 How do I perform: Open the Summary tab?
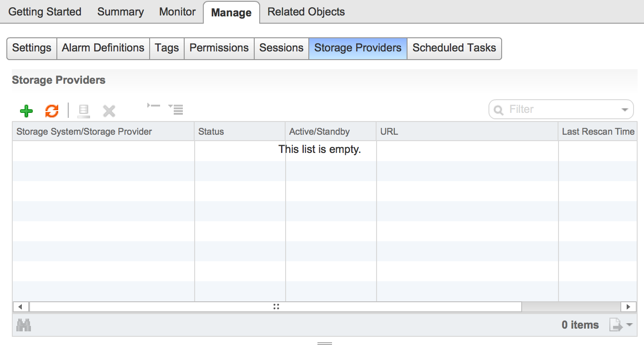[x=121, y=12]
